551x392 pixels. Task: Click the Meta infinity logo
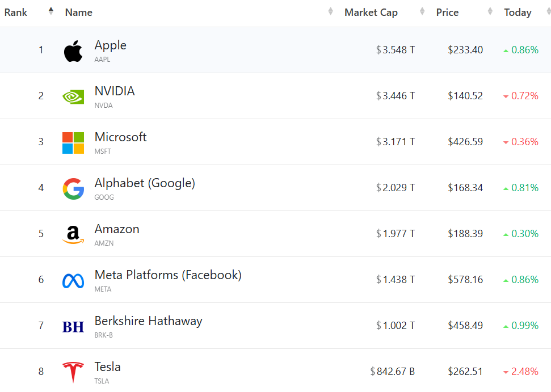pos(73,281)
